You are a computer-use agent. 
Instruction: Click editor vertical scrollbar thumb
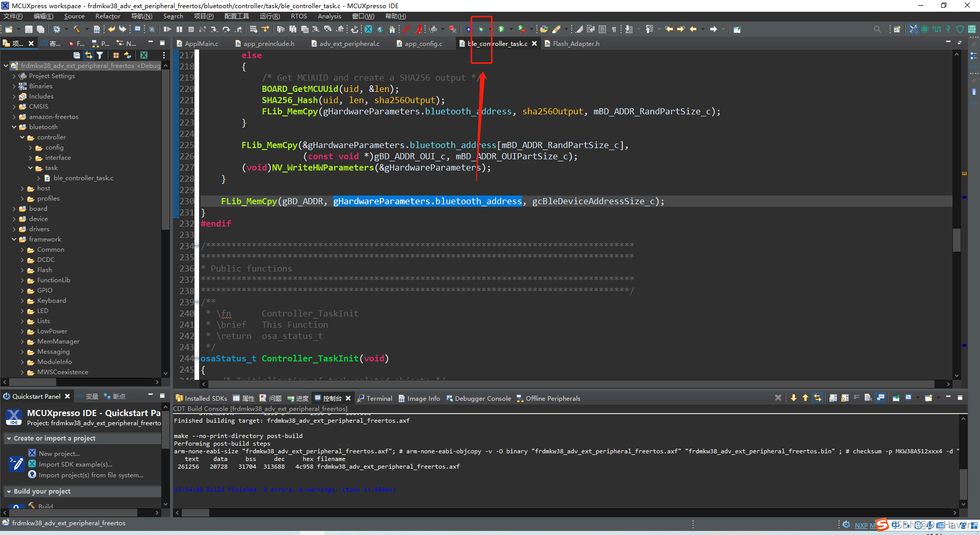click(x=957, y=239)
